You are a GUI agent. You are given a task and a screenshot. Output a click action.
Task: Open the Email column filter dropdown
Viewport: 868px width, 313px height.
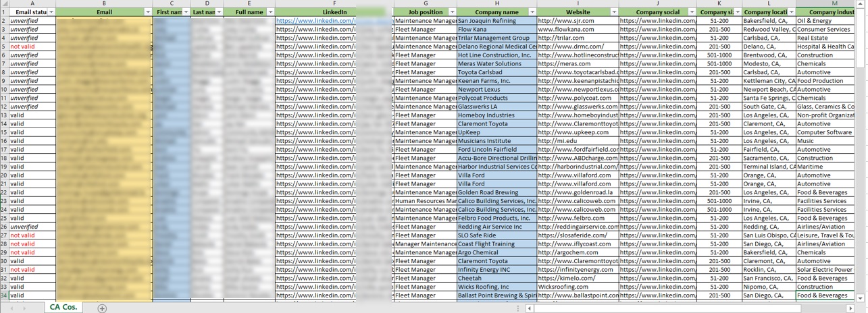148,12
